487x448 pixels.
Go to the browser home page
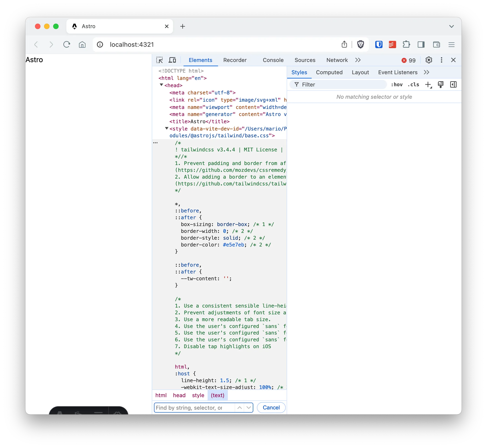[82, 45]
